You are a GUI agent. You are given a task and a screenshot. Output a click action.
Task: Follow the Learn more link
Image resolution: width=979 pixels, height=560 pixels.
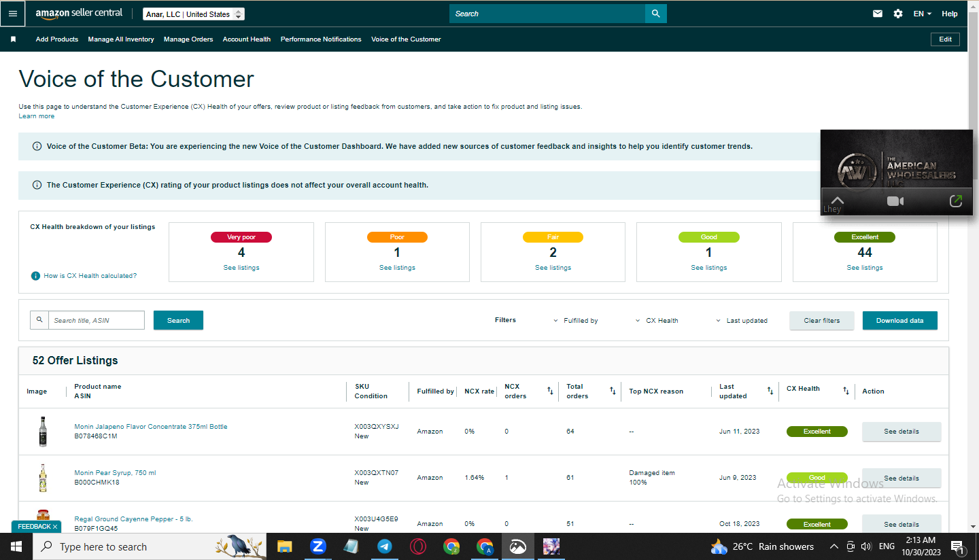[x=37, y=116]
